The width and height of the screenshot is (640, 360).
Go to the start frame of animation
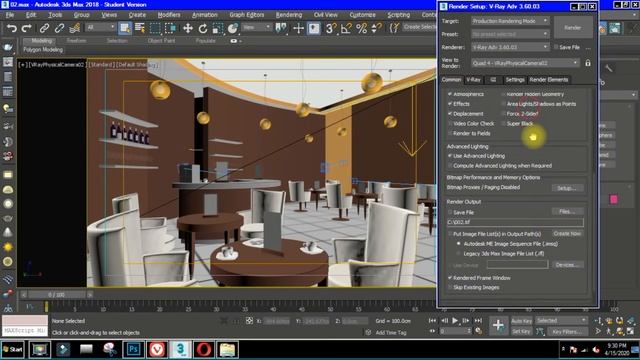[x=433, y=321]
